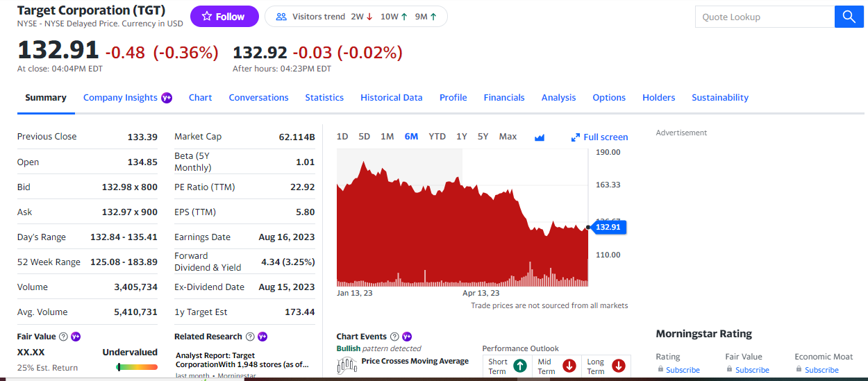
Task: Click the premium badge beside Company Insights
Action: [x=167, y=98]
